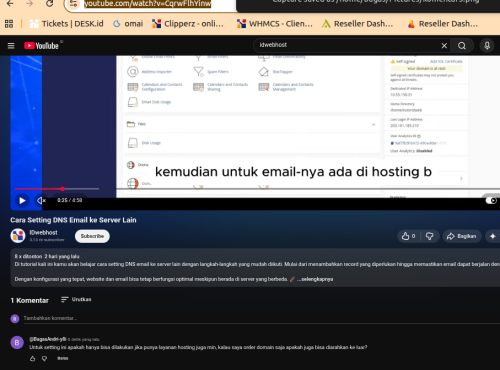Expand description with ...selengkapnya

click(315, 279)
